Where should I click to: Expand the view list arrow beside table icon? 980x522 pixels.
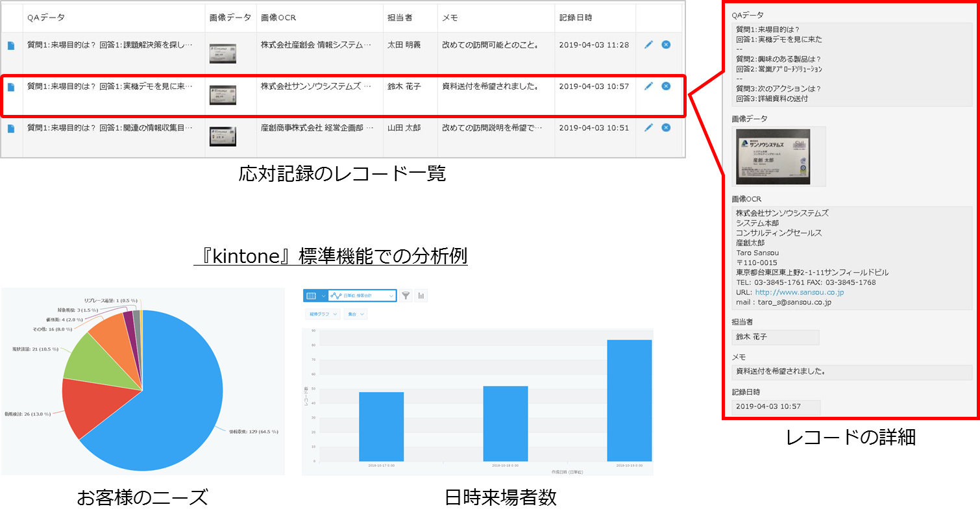click(x=323, y=296)
